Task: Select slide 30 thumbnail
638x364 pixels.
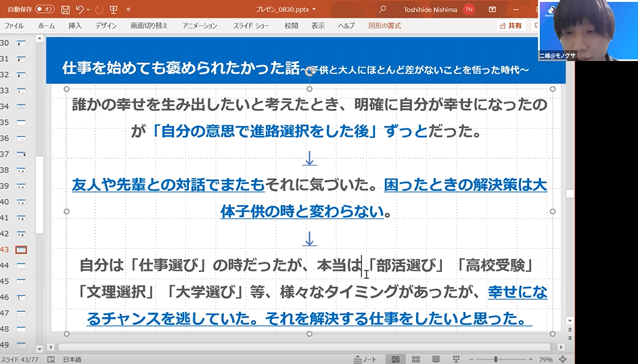Action: pos(21,43)
